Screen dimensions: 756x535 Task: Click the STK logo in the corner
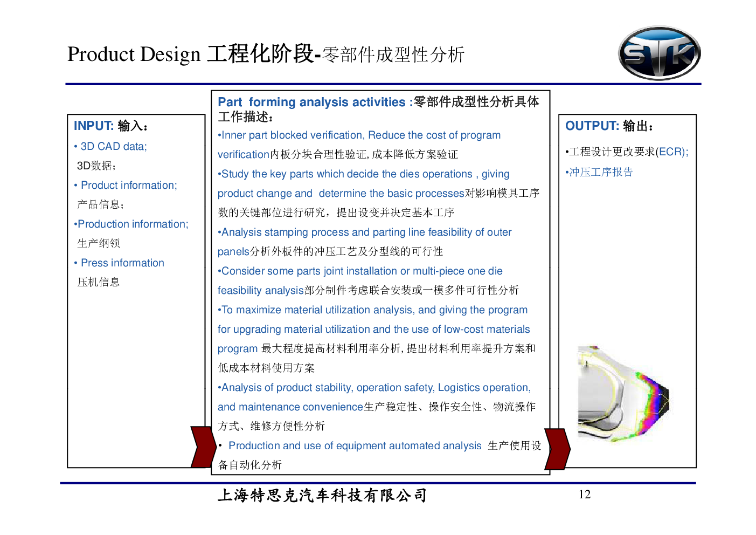pyautogui.click(x=659, y=53)
